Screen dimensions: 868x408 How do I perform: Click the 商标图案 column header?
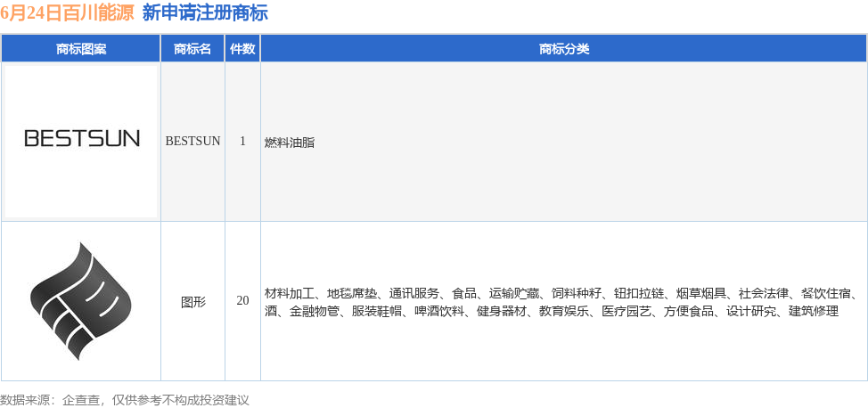81,49
